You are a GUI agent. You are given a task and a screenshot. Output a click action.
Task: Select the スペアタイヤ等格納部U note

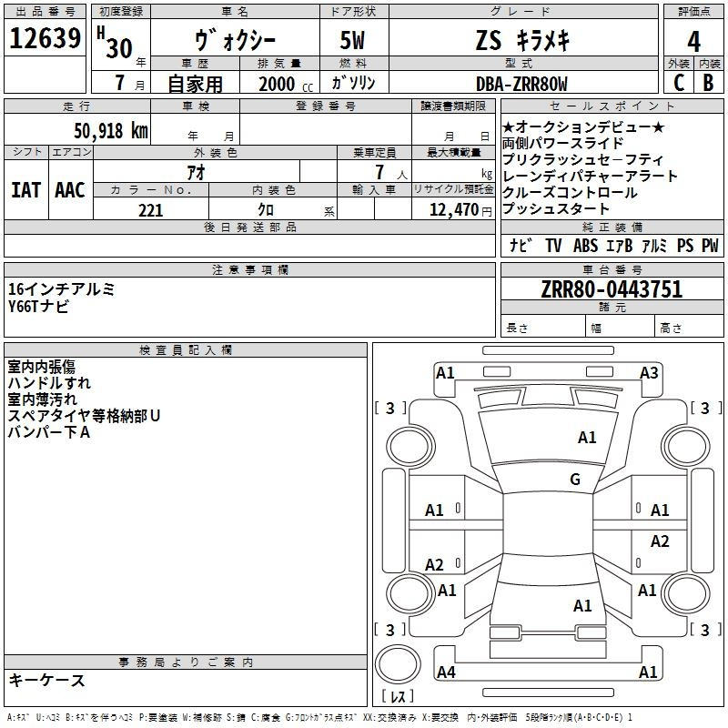(x=84, y=416)
